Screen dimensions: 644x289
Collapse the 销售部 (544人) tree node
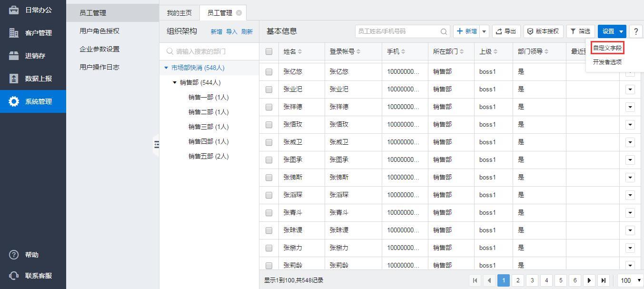[175, 83]
